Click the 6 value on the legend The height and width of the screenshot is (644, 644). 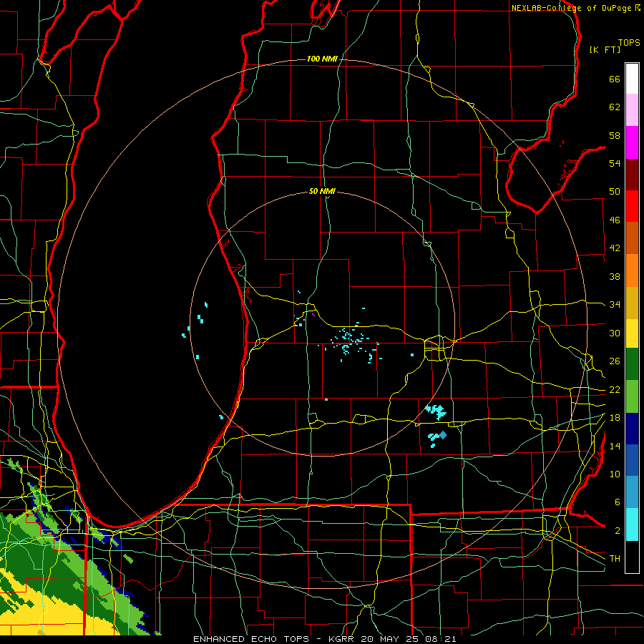click(617, 502)
